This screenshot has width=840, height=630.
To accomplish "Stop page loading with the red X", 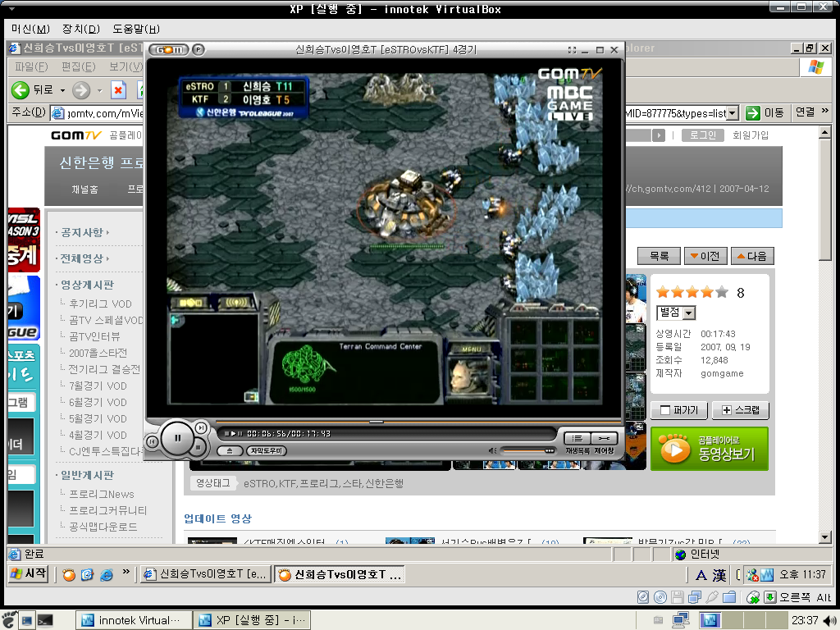I will point(118,90).
